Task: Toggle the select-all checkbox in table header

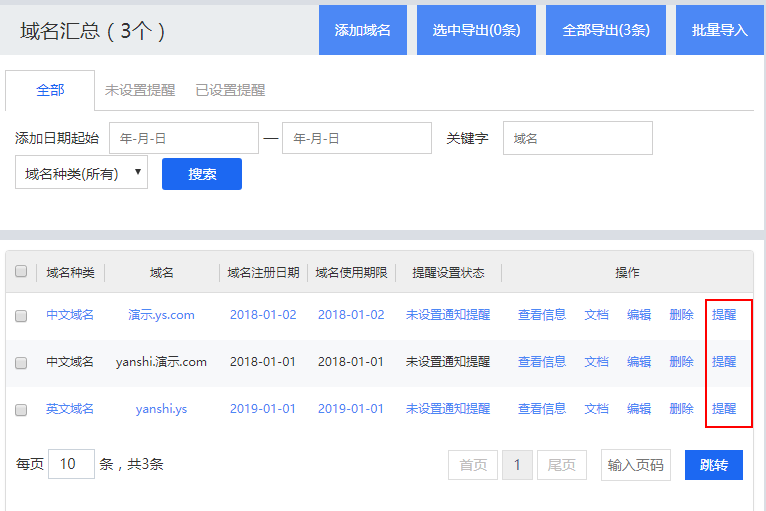Action: (x=21, y=271)
